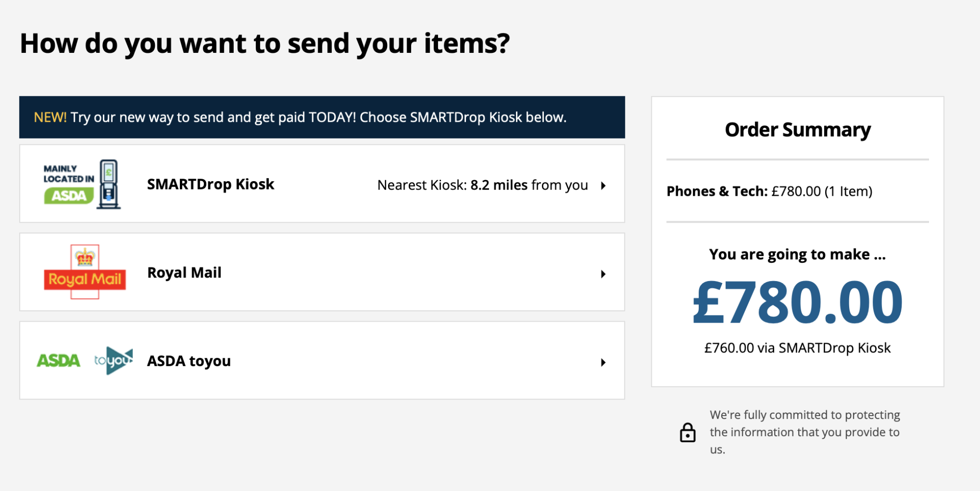Image resolution: width=980 pixels, height=491 pixels.
Task: Click the padlock security icon
Action: [x=687, y=433]
